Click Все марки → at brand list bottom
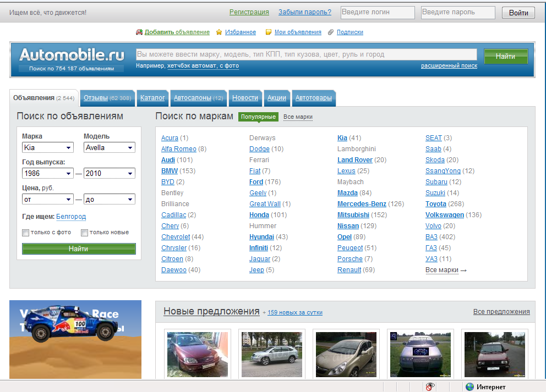This screenshot has height=392, width=546. coord(445,270)
